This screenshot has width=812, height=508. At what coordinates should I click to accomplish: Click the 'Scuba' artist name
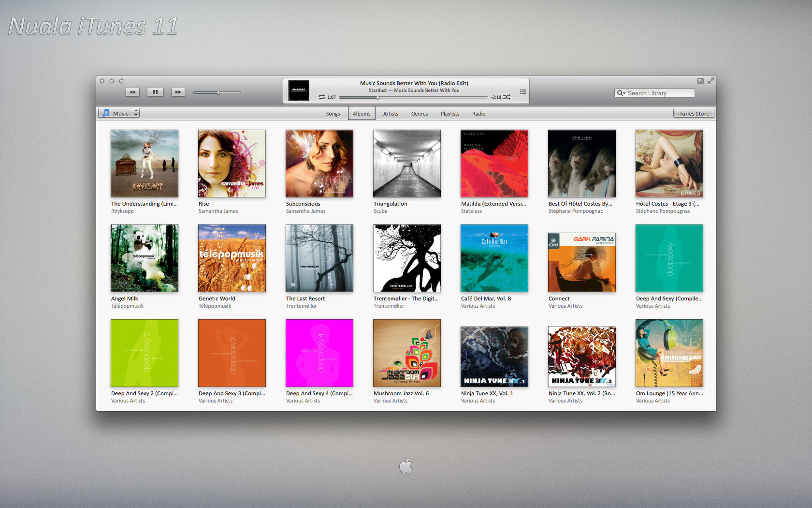click(380, 211)
